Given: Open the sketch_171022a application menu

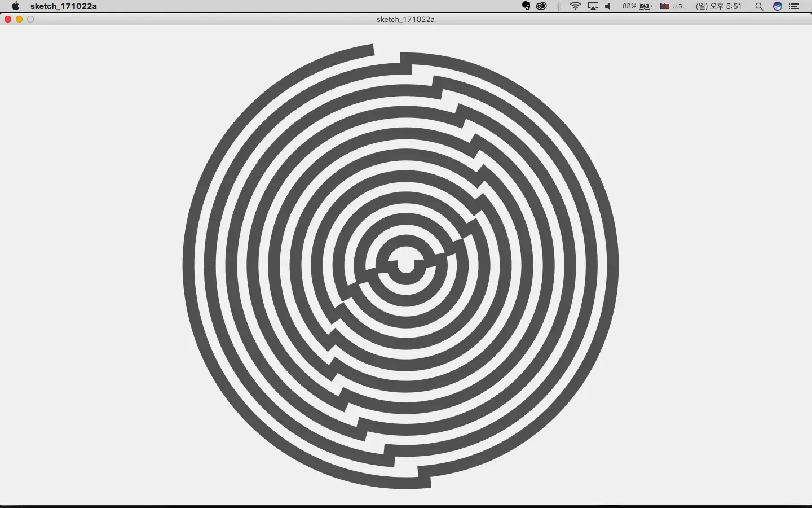Looking at the screenshot, I should point(64,6).
